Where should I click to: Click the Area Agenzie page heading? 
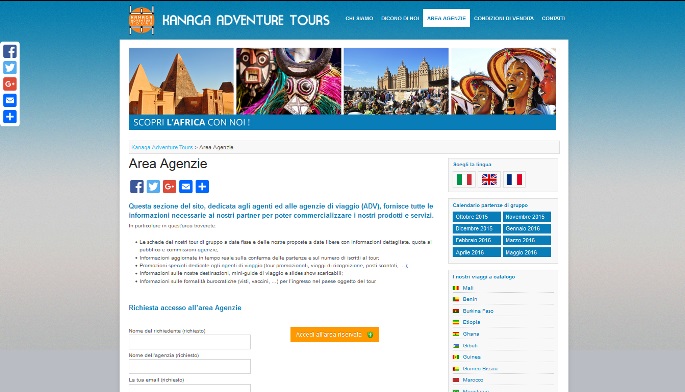pos(168,163)
